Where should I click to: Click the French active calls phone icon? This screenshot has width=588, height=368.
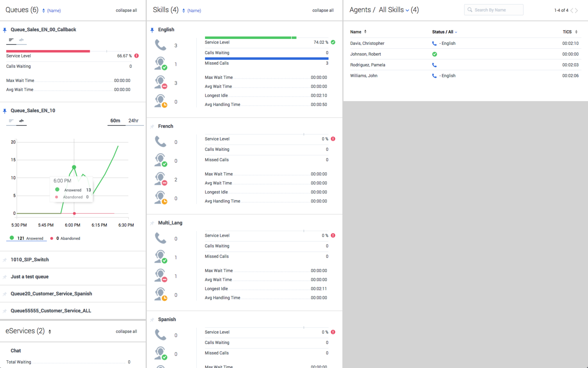coord(161,142)
